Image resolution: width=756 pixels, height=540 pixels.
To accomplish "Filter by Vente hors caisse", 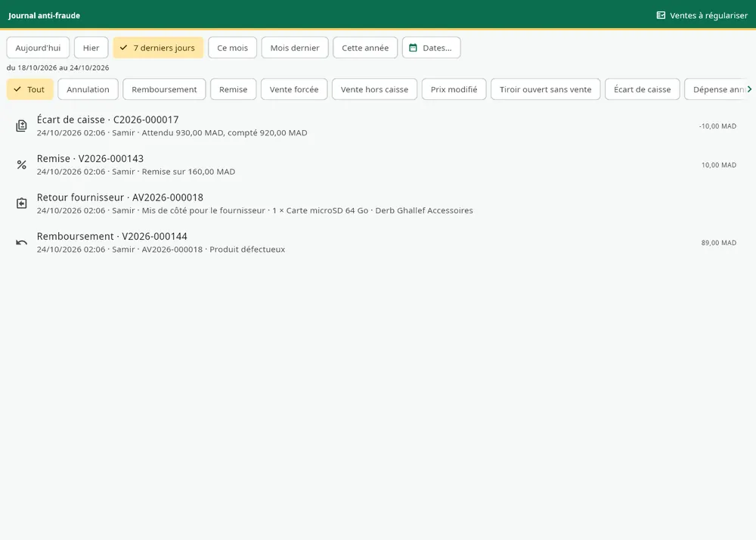I will click(375, 89).
